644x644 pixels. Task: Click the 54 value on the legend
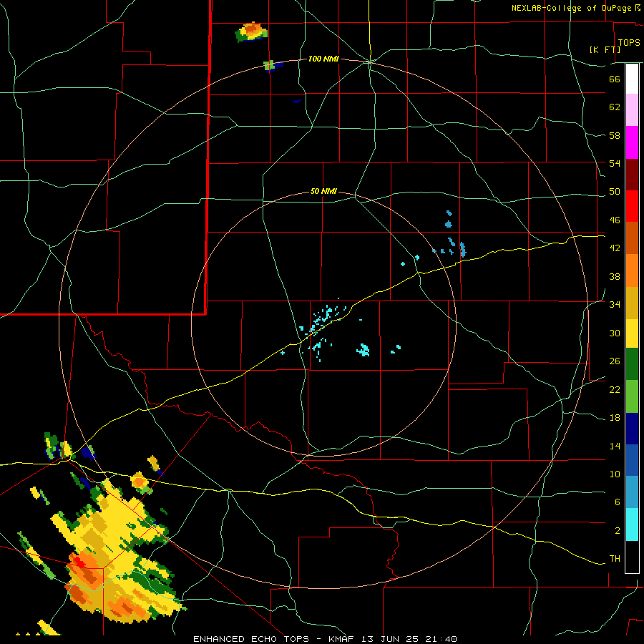[615, 163]
